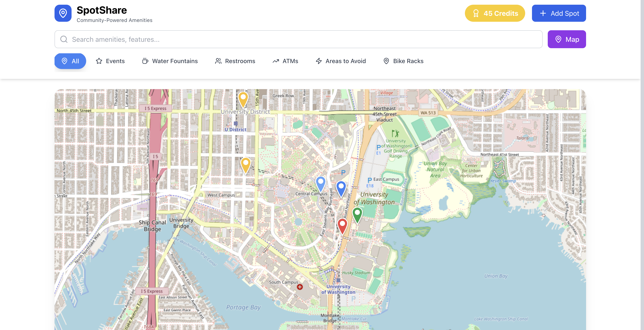The image size is (644, 330).
Task: Open the yellow marker near University District
Action: [x=243, y=98]
